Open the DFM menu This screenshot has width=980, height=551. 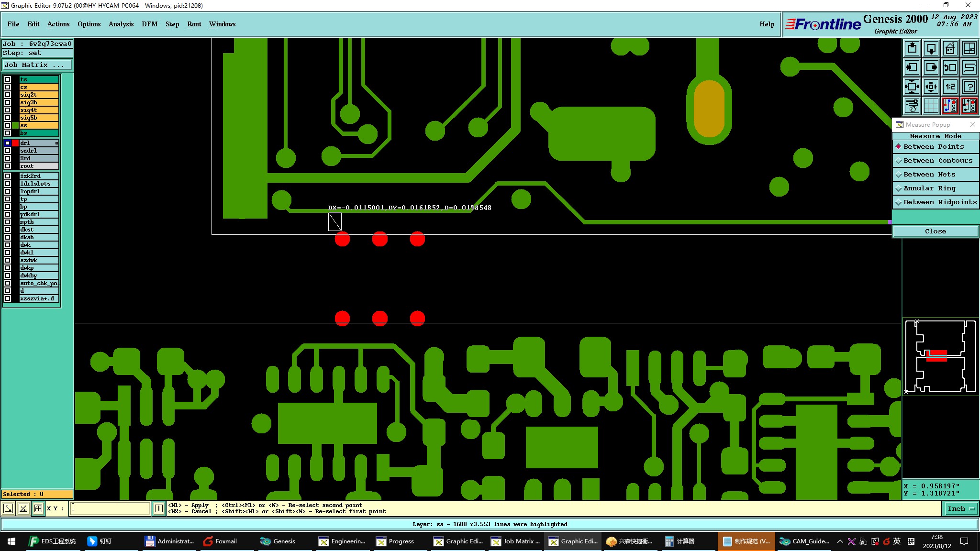(x=149, y=24)
